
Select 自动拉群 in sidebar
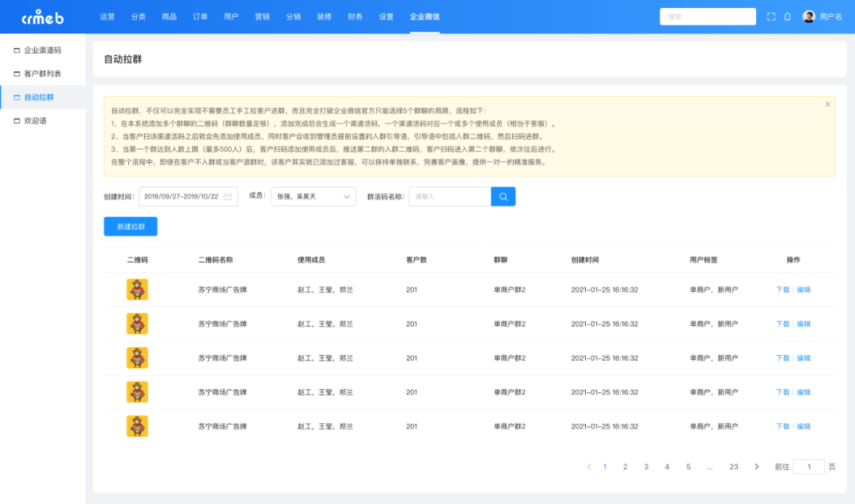(x=43, y=97)
